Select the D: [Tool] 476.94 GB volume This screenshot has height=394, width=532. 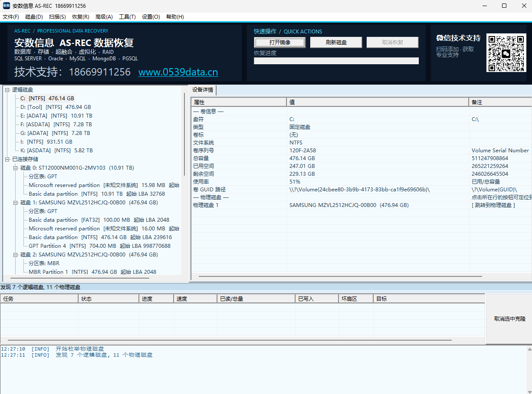pyautogui.click(x=56, y=107)
